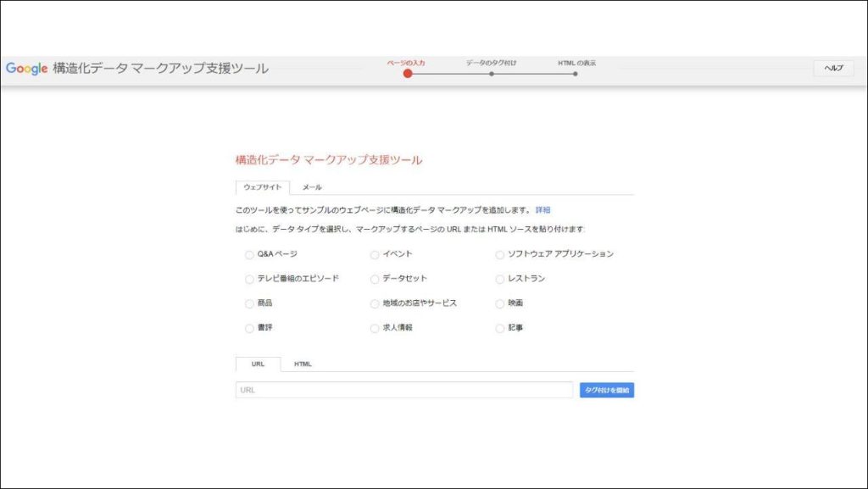Click the タグ付けを開始 button

coord(607,390)
